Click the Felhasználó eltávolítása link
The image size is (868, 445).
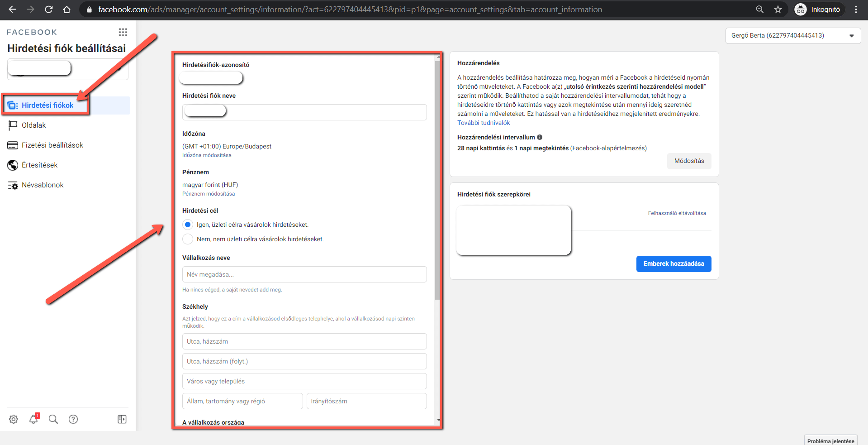(x=677, y=213)
